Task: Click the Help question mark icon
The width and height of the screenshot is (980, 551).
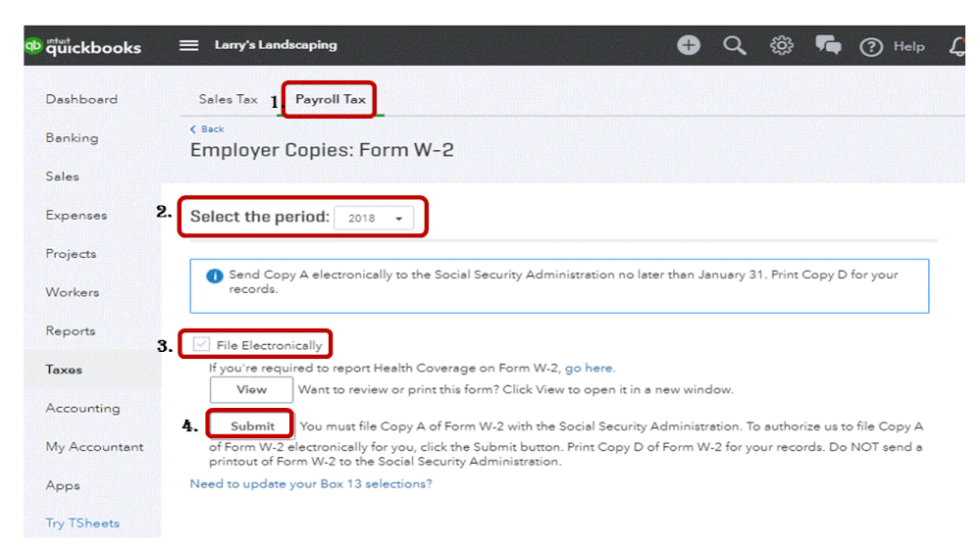Action: pos(871,47)
